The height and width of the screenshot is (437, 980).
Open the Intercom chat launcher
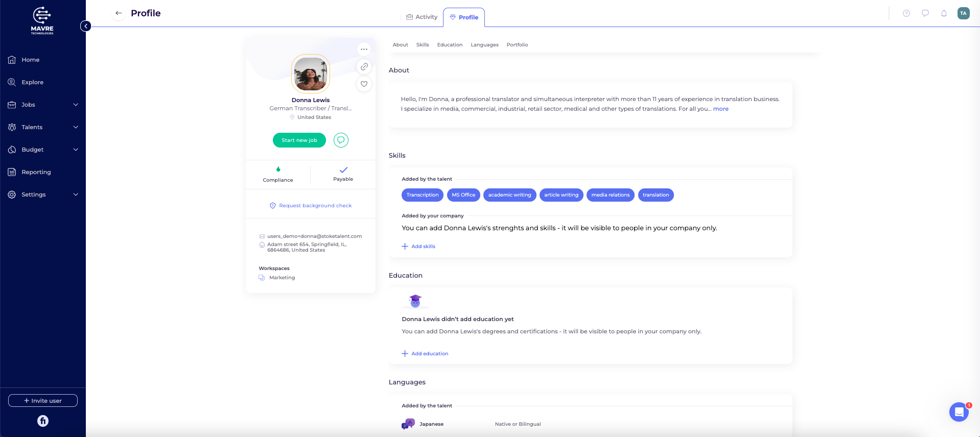959,412
